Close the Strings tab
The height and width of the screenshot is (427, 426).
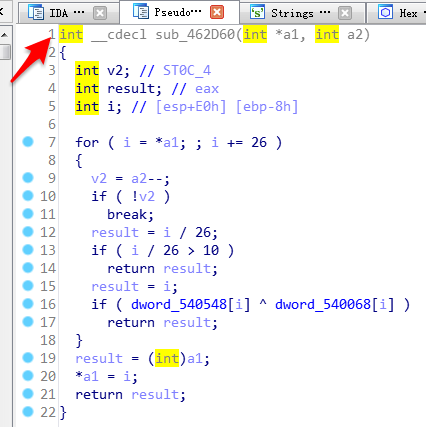[x=345, y=13]
